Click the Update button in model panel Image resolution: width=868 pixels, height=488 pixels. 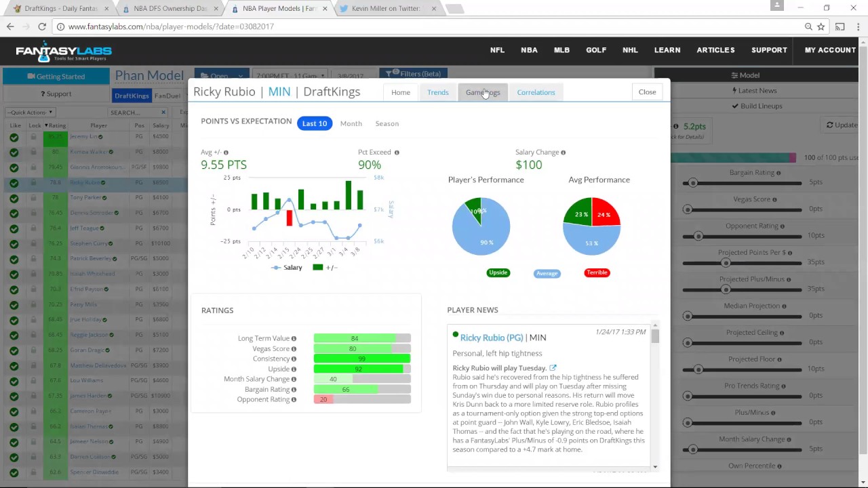[x=842, y=125]
